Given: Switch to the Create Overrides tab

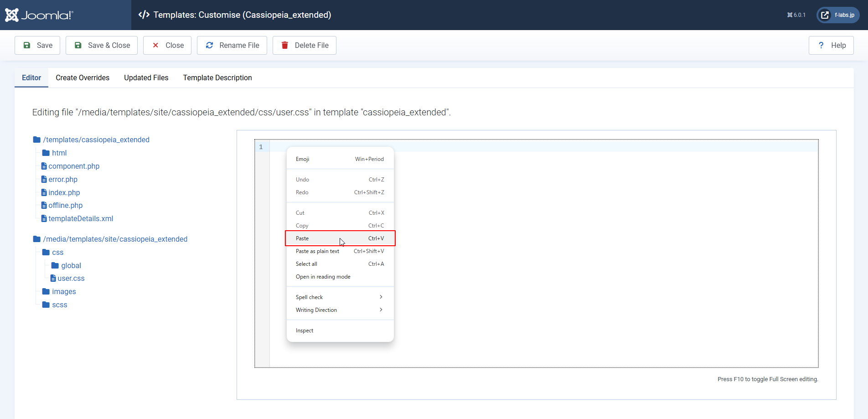Looking at the screenshot, I should click(x=83, y=78).
